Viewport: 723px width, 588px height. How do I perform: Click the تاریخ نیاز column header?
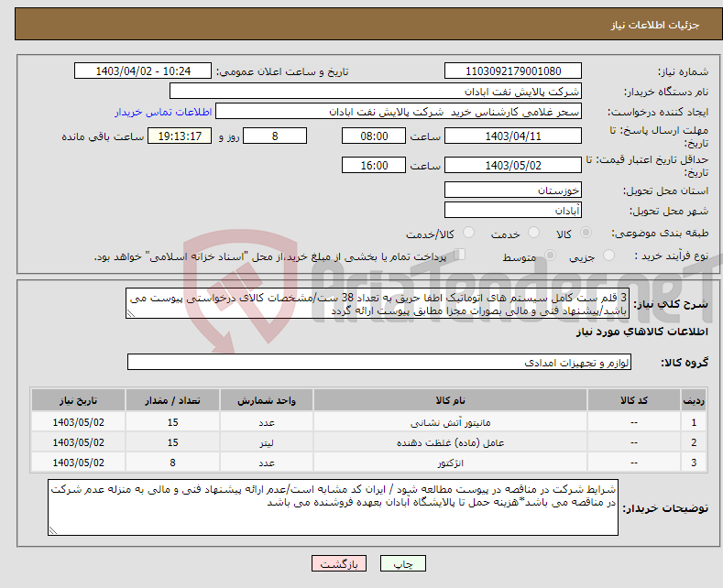pyautogui.click(x=79, y=400)
